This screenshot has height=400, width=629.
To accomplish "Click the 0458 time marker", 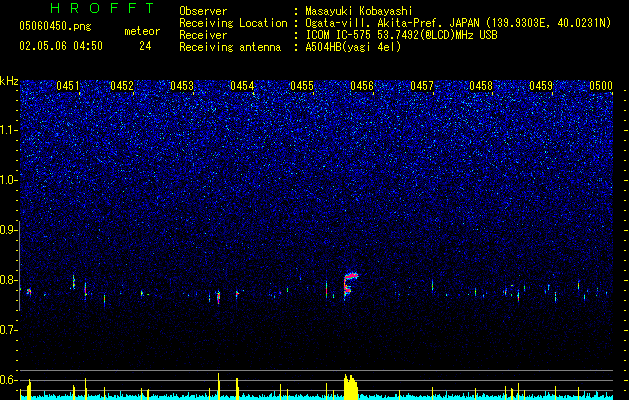I will click(481, 85).
